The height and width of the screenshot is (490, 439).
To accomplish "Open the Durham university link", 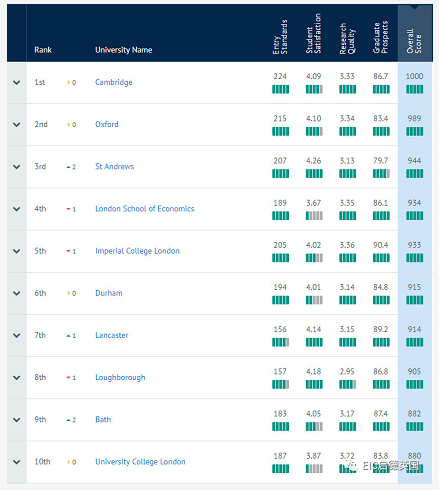I will tap(109, 293).
